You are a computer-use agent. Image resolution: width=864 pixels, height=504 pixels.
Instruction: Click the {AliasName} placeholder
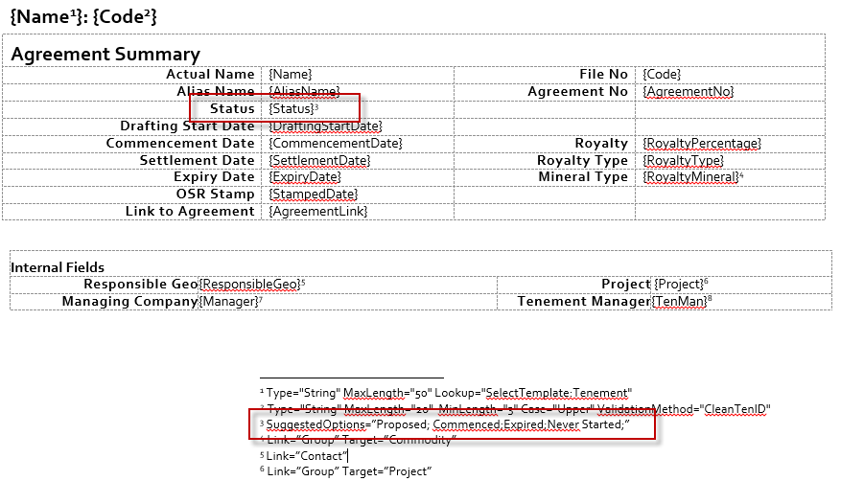305,92
